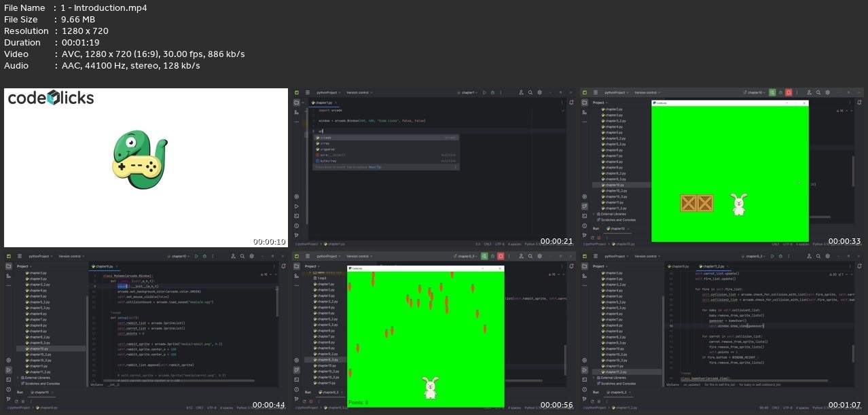The image size is (868, 415).
Task: Click on_update() breadcrumb in 00:01:07 frame
Action: click(x=692, y=384)
